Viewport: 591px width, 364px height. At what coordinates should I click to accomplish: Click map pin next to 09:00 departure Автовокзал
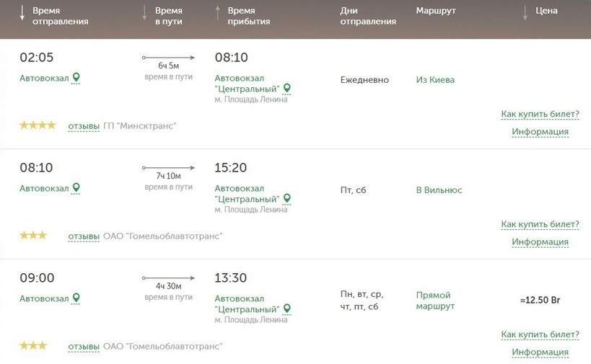76,298
